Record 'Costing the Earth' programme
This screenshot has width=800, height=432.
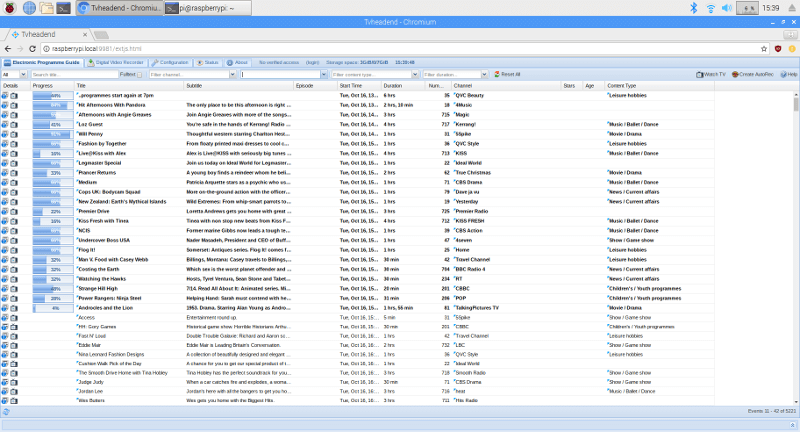14,269
